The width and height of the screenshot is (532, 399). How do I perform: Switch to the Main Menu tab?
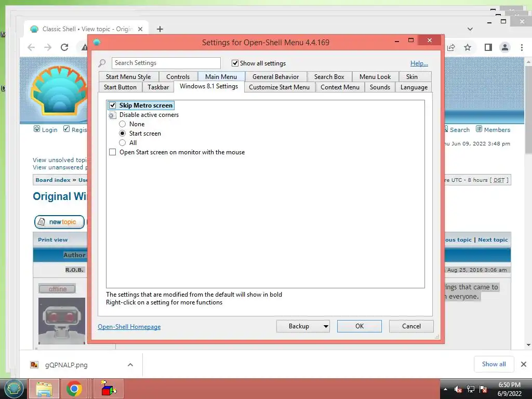[x=221, y=77]
